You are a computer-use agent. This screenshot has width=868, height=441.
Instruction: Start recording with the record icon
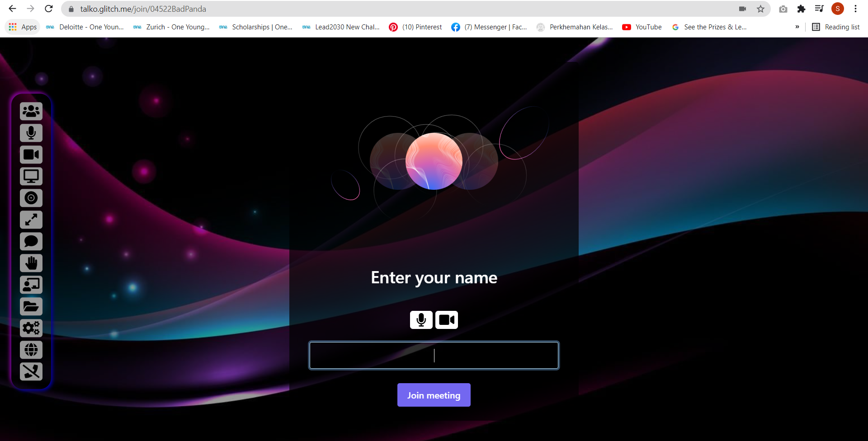31,198
